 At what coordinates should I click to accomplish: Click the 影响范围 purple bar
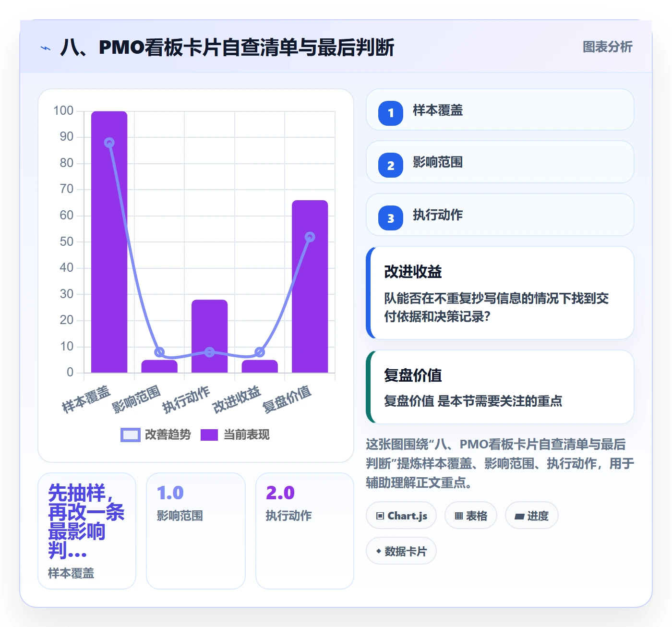click(159, 366)
